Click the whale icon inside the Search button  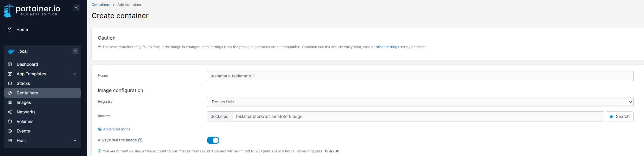tap(612, 116)
